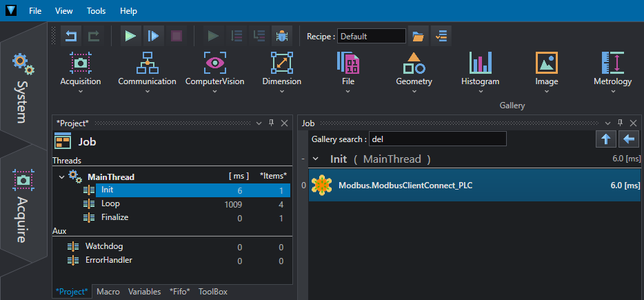Click the Gallery search input field

(x=437, y=139)
